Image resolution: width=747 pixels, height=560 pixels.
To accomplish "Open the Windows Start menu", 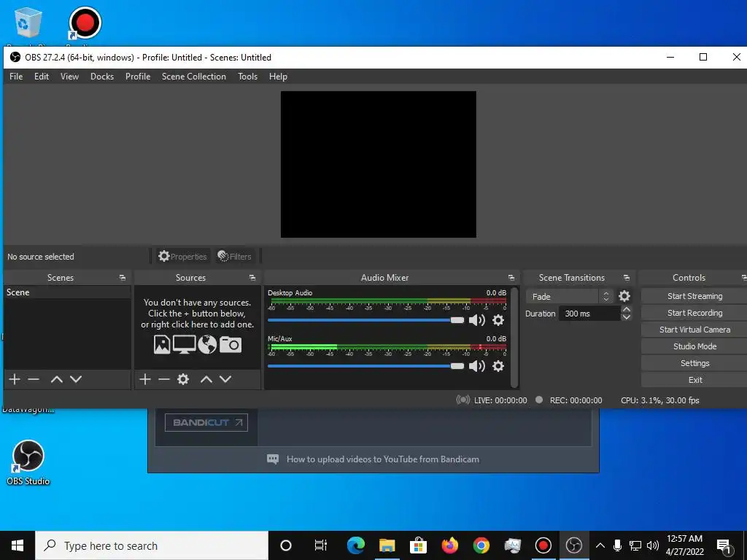I will coord(18,545).
